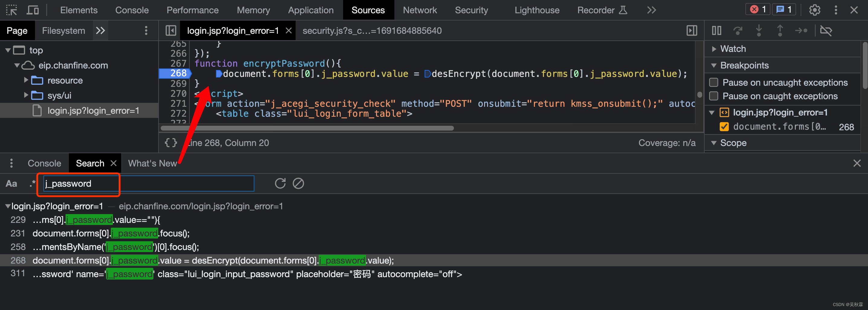
Task: Open search result at line 231
Action: 434,233
